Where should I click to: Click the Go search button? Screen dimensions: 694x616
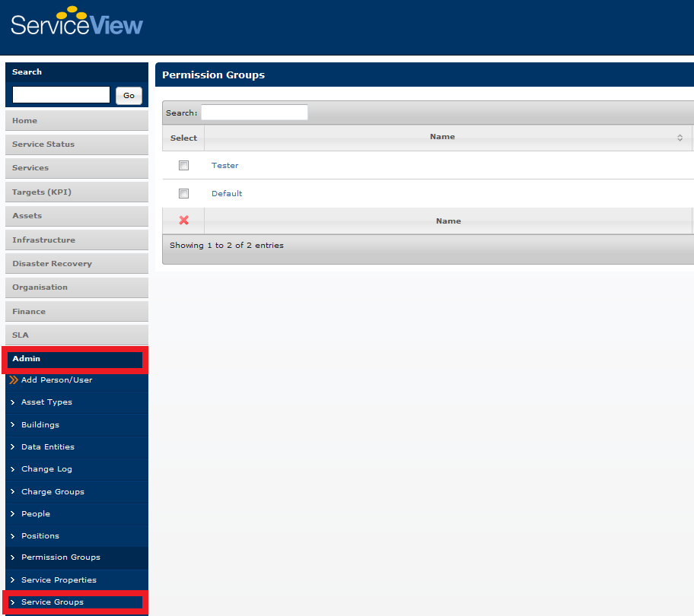coord(129,96)
